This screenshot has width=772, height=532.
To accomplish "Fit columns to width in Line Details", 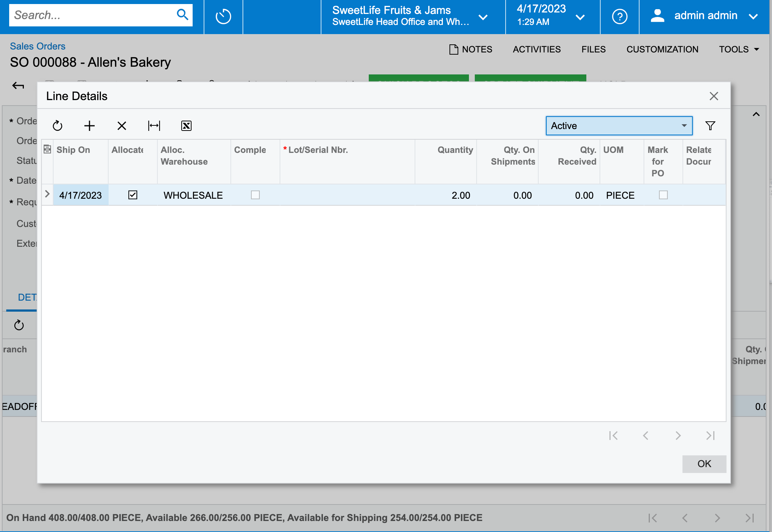I will [x=154, y=126].
